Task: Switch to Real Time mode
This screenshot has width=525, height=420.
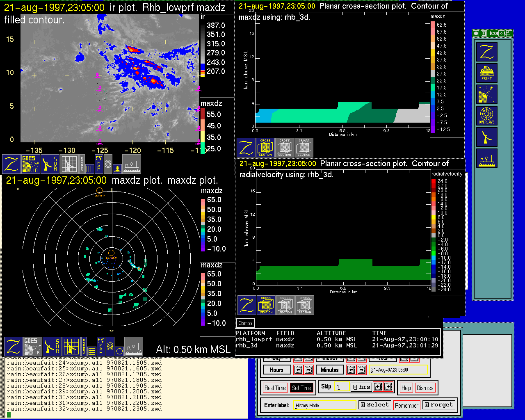Action: [275, 388]
